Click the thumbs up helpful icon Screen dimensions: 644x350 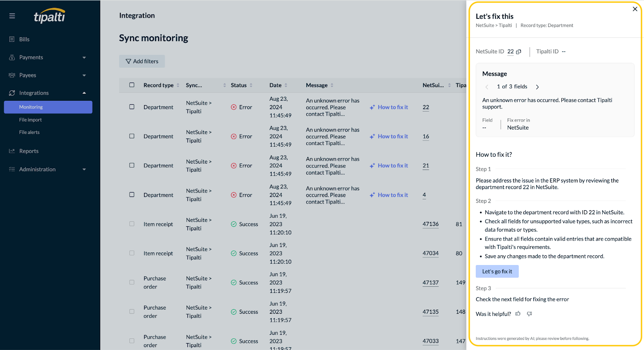point(518,313)
